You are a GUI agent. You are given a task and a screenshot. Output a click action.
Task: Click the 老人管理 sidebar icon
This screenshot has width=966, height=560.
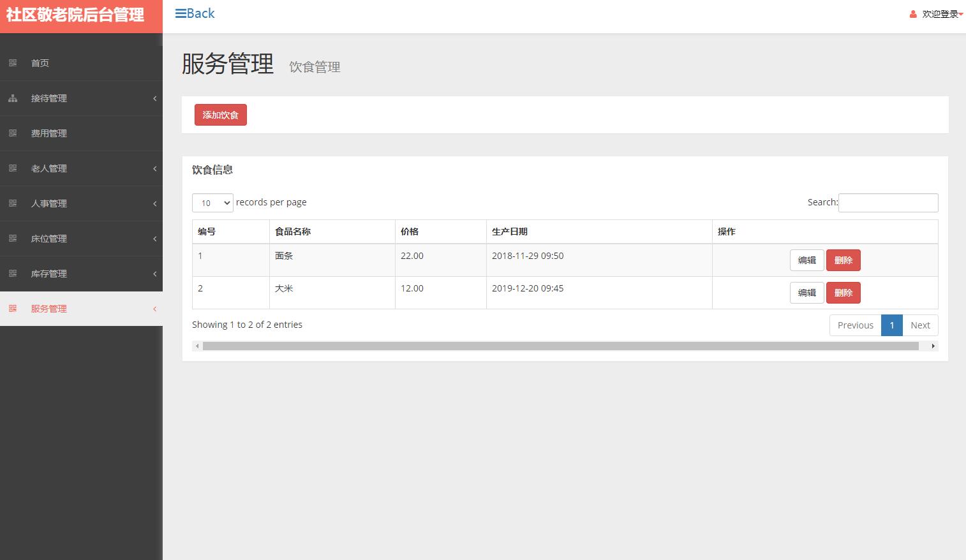[x=13, y=168]
